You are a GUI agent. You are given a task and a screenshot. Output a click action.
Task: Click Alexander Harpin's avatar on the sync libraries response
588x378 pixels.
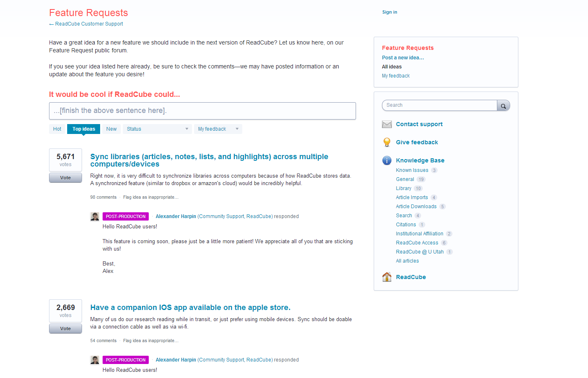tap(95, 216)
